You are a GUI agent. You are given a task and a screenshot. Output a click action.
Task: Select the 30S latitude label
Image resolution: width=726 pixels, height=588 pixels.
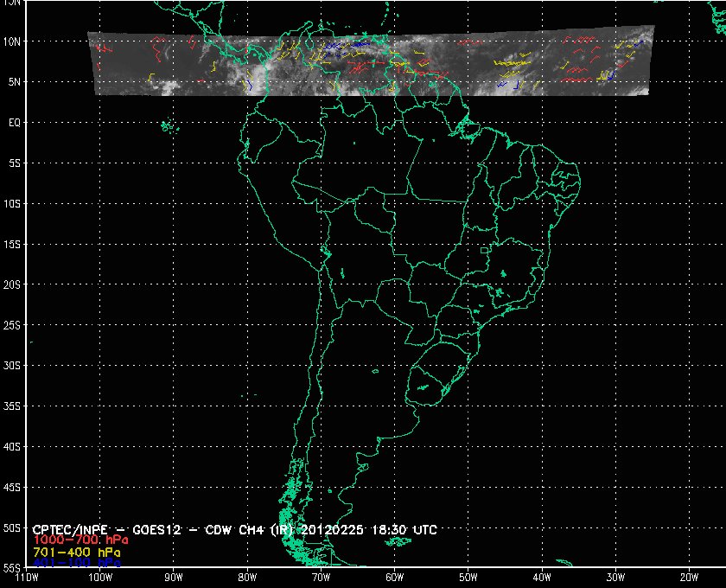(12, 366)
